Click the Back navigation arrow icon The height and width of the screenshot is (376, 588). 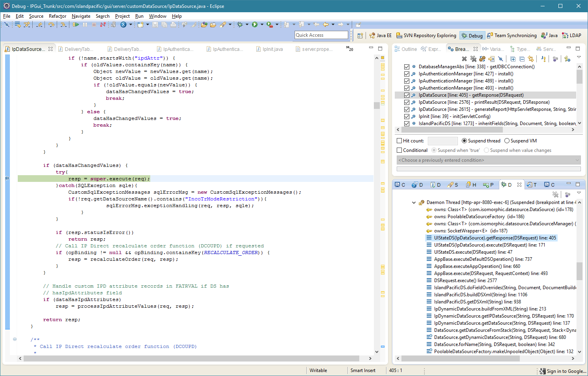[326, 24]
